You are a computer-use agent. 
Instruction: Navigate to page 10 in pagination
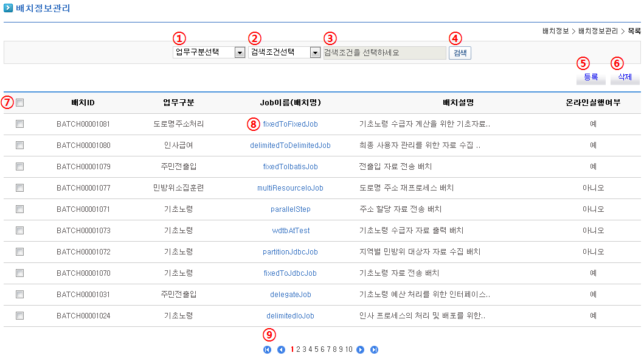coord(349,349)
